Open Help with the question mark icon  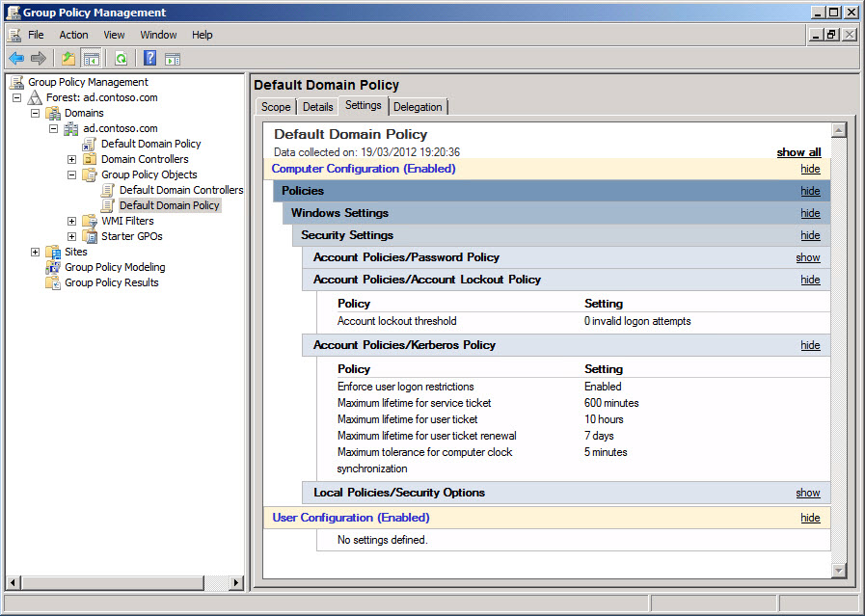(149, 58)
